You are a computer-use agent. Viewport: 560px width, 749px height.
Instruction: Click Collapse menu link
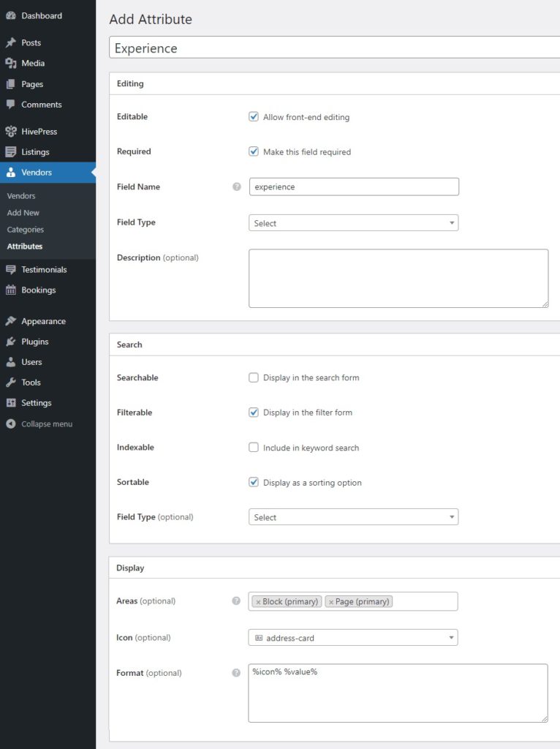click(46, 424)
